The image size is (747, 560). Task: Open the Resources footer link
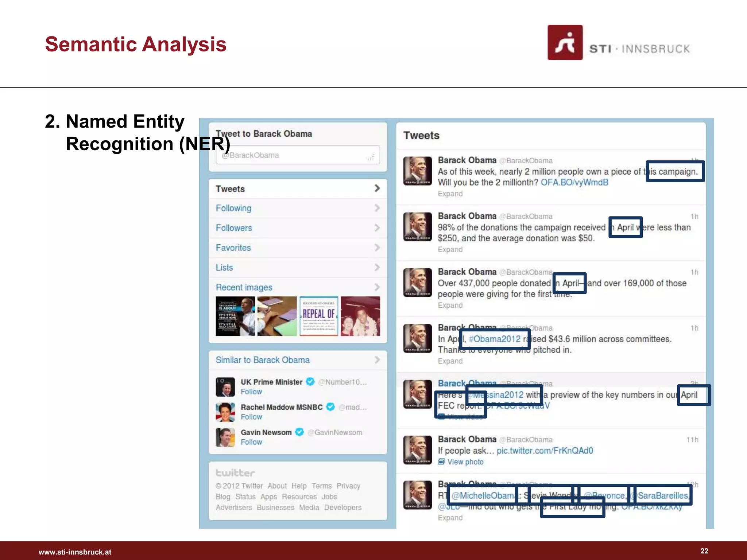[x=299, y=497]
